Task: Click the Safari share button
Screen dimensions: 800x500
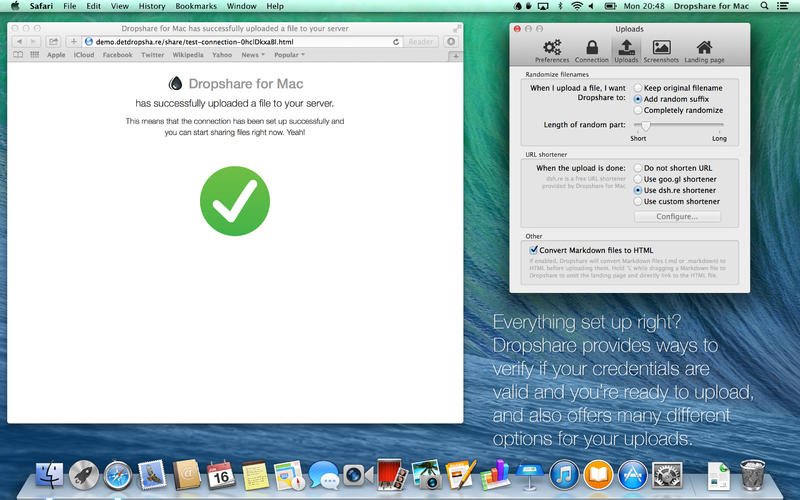Action: click(53, 42)
